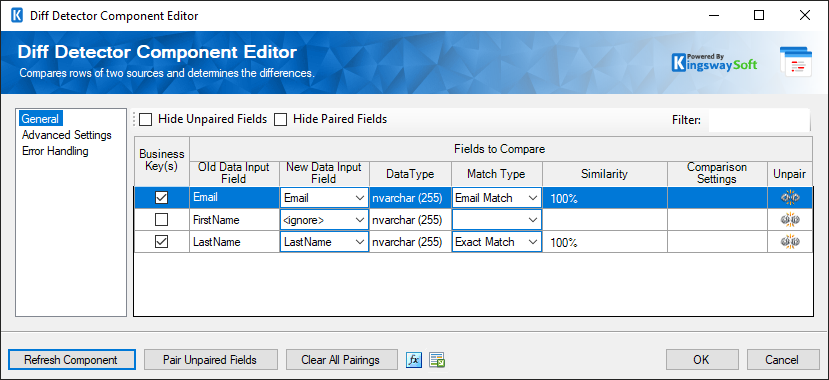Viewport: 829px width, 380px height.
Task: Click the DataType cell in the LastName row
Action: tap(410, 242)
